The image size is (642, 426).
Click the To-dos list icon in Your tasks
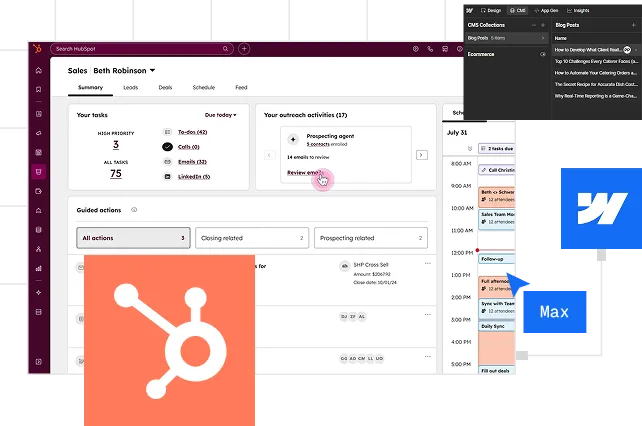coord(167,132)
